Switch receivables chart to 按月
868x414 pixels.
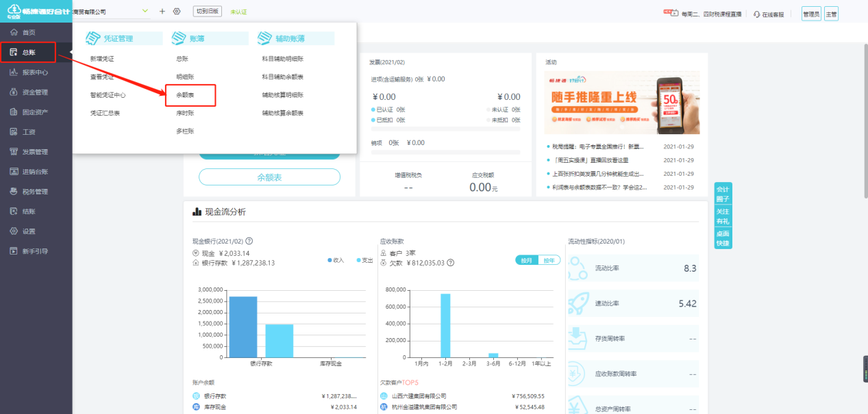(x=527, y=260)
